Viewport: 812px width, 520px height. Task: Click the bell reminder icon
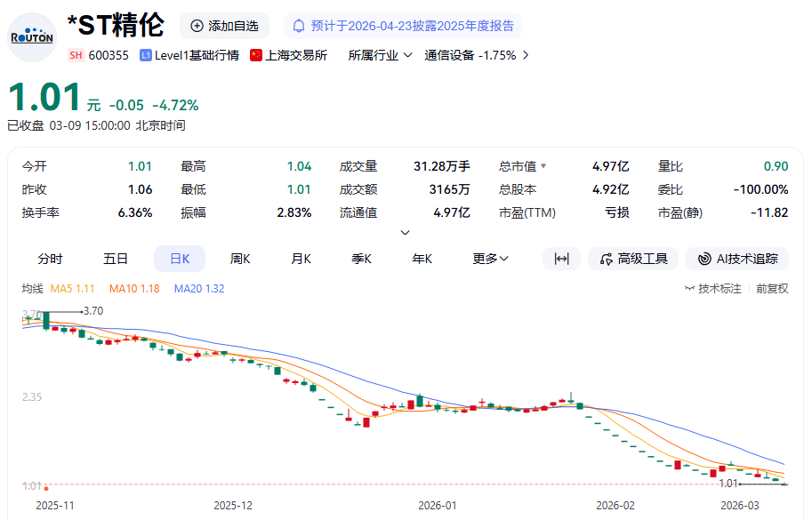[299, 26]
